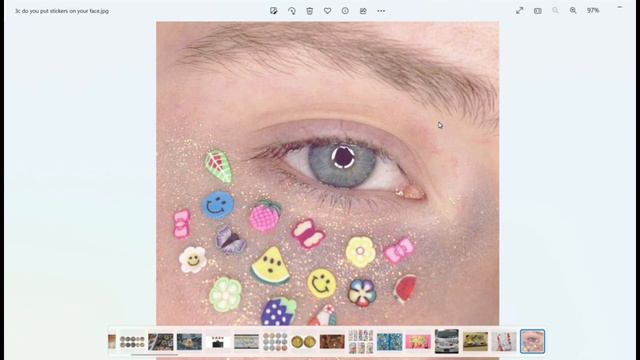Show file info using the info icon
640x360 pixels.
pos(345,11)
